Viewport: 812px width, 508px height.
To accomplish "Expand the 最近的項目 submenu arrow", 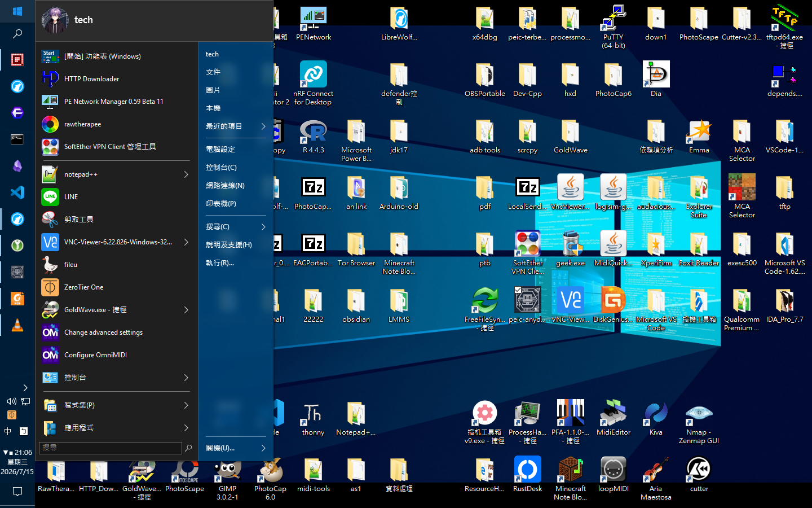I will coord(263,126).
